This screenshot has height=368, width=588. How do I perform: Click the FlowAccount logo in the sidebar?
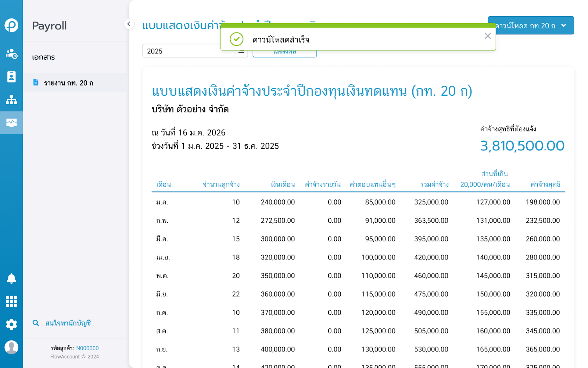tap(11, 25)
